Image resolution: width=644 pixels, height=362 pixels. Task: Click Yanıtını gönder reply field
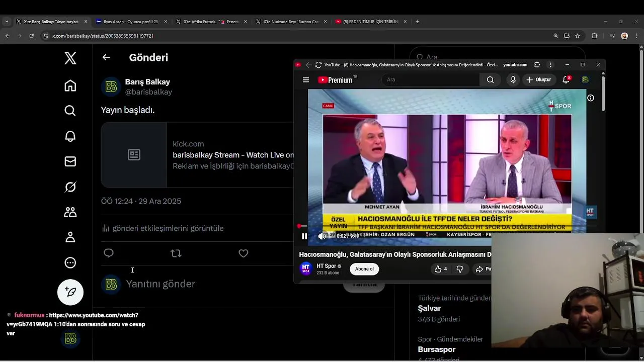[x=160, y=284]
